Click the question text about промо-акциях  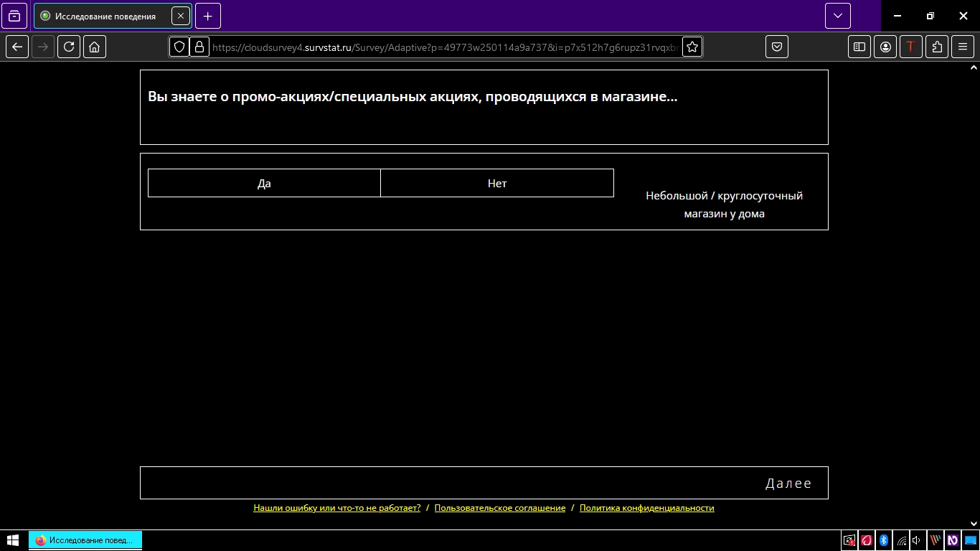pos(413,96)
